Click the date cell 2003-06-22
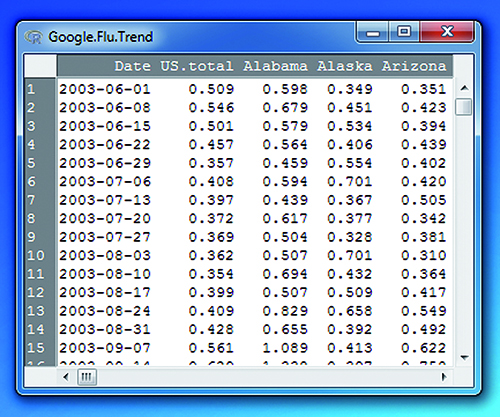Image resolution: width=500 pixels, height=417 pixels. coord(105,144)
